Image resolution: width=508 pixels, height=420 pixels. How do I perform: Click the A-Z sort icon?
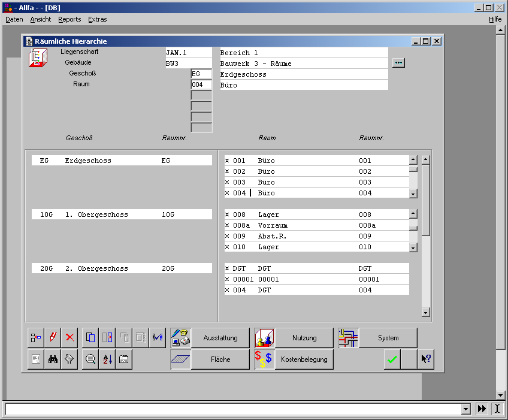(107, 359)
